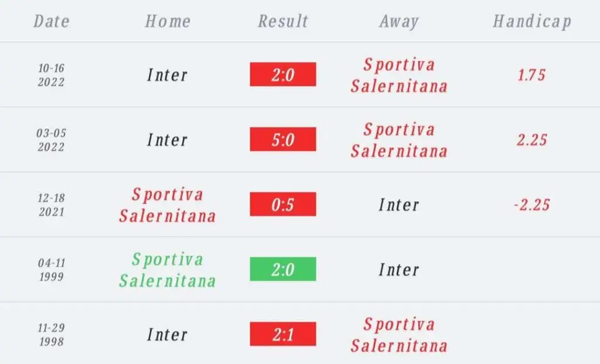Click the Away column header
Image resolution: width=600 pixels, height=364 pixels.
pos(398,22)
